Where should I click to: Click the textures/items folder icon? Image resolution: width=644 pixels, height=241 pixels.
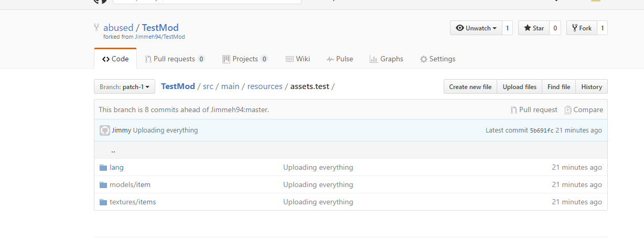coord(103,202)
